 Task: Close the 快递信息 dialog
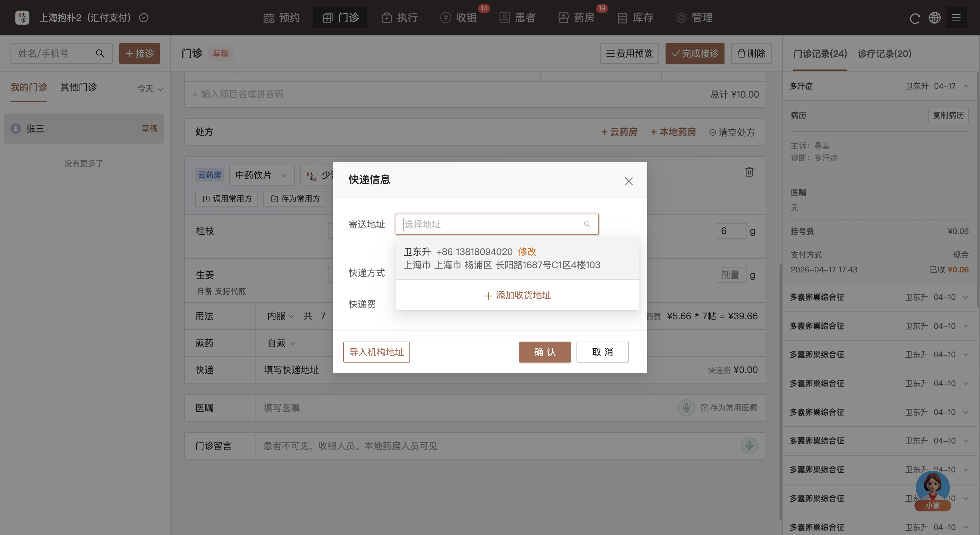[629, 181]
